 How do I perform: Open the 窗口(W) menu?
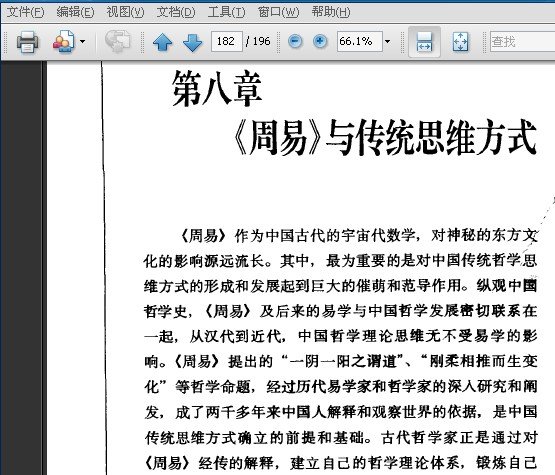[278, 12]
